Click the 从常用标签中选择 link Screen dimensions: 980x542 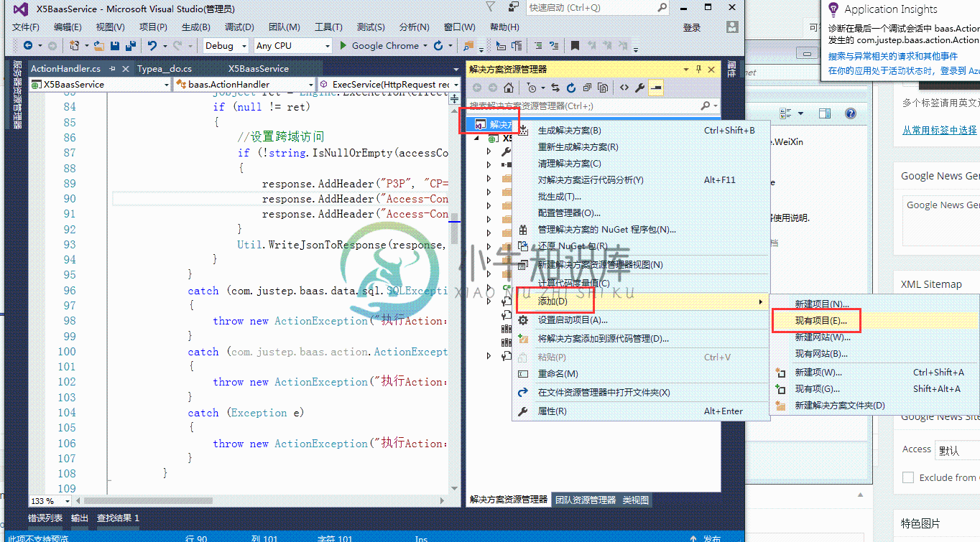point(940,130)
